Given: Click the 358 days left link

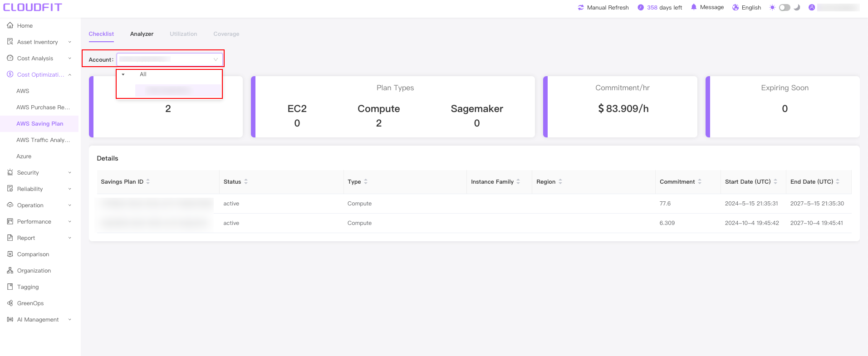Looking at the screenshot, I should pos(660,7).
